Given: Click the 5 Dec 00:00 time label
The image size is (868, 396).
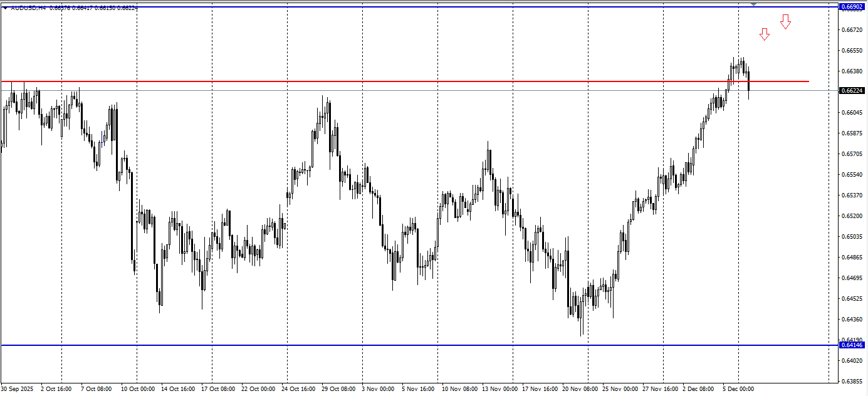Looking at the screenshot, I should pos(738,389).
